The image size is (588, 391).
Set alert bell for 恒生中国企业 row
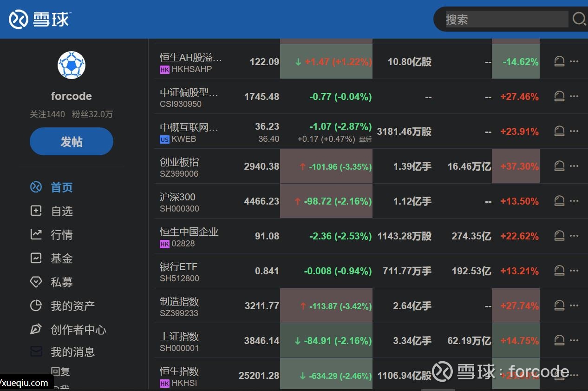pos(560,236)
